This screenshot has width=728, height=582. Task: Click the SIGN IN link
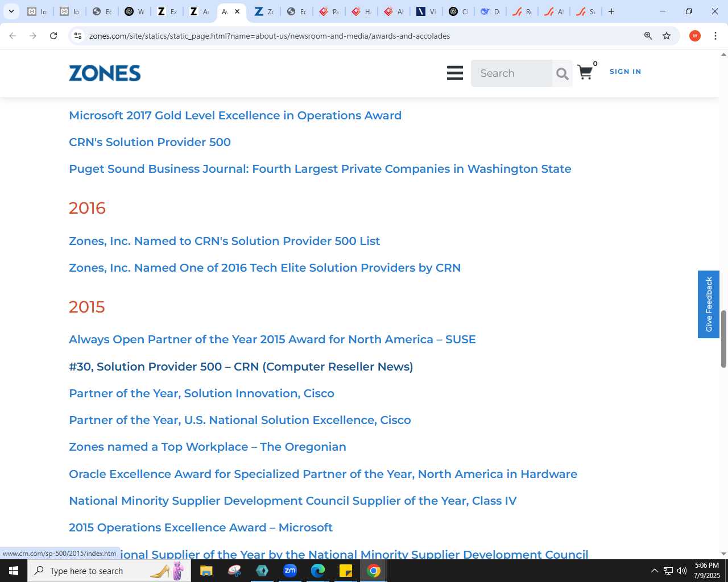tap(625, 72)
